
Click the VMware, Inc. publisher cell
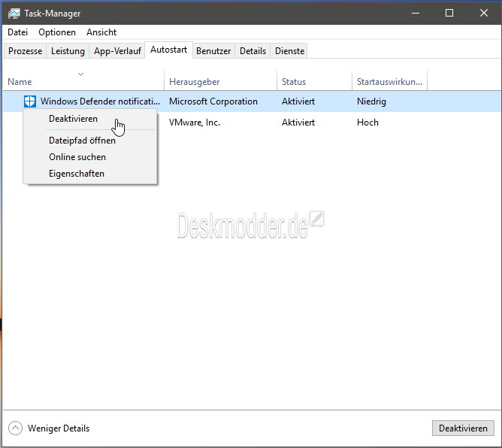pyautogui.click(x=195, y=123)
